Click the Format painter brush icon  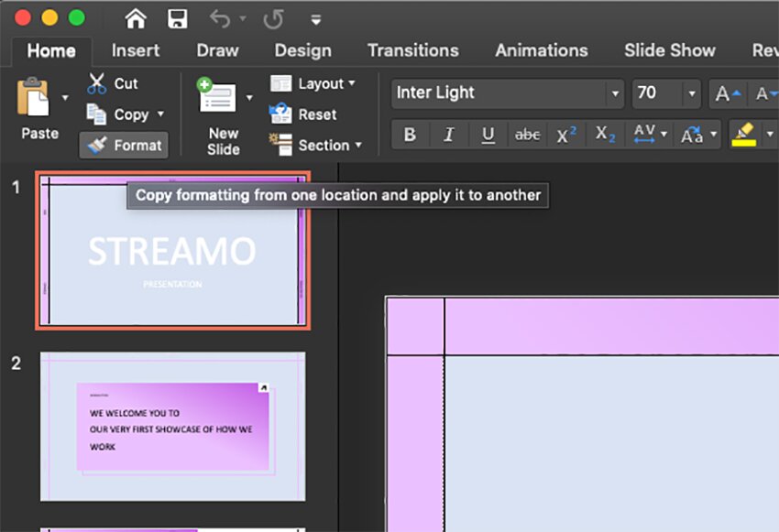[x=98, y=145]
